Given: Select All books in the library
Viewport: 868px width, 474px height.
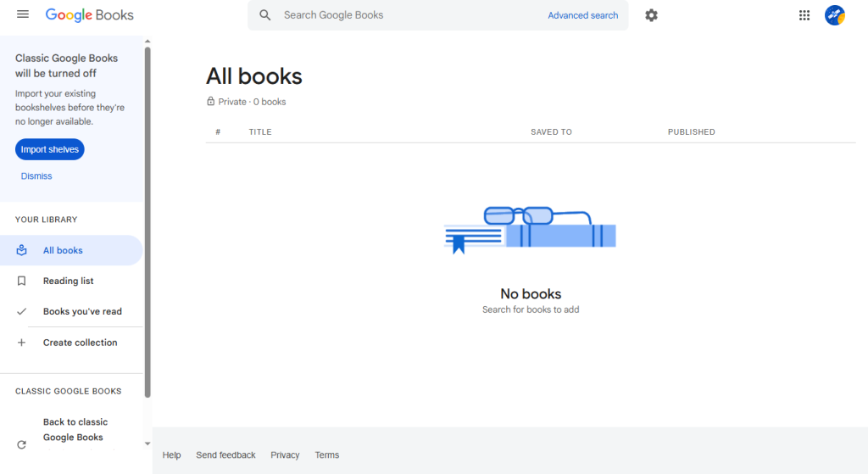Looking at the screenshot, I should [71, 250].
